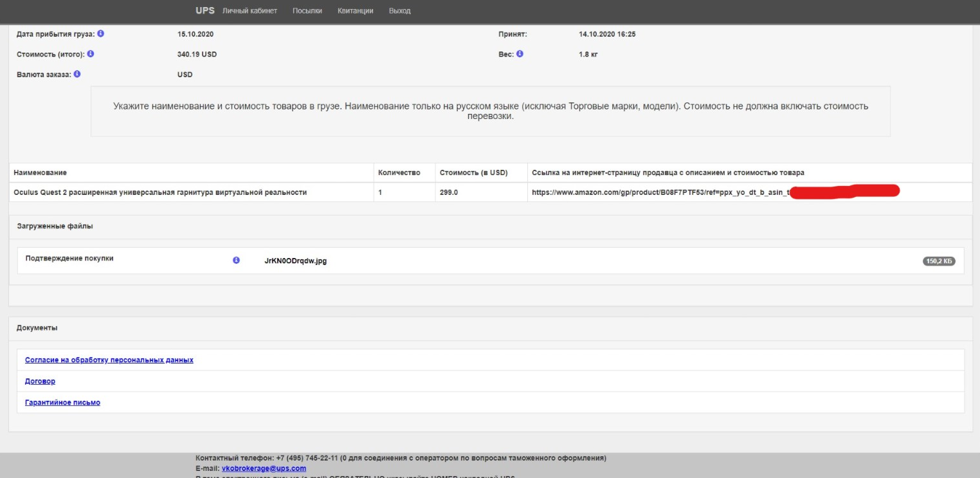Image resolution: width=980 pixels, height=478 pixels.
Task: Click the info icon beside Валюта заказа
Action: tap(77, 74)
